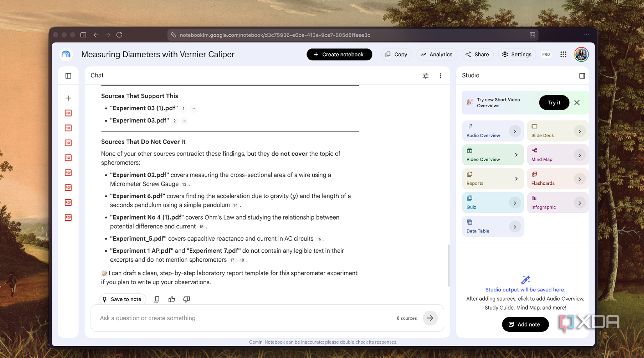This screenshot has height=358, width=644.
Task: Copy the notebook with Copy button
Action: coord(396,55)
